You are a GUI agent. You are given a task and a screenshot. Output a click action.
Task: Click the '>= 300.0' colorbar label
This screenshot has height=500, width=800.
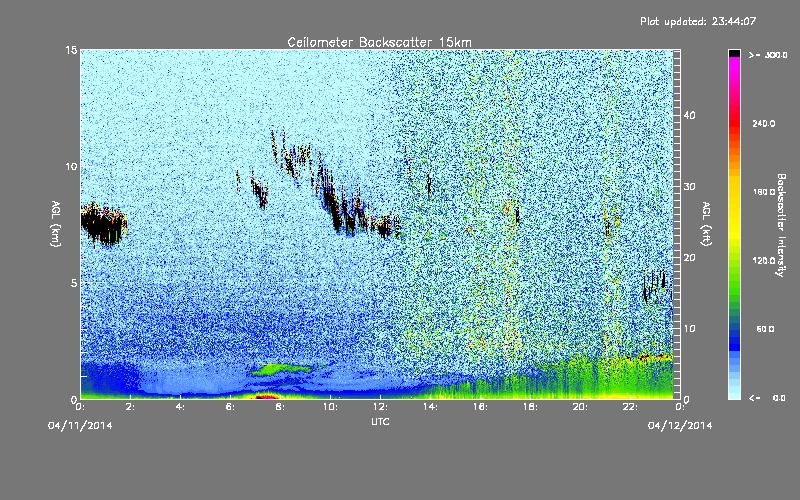click(768, 55)
